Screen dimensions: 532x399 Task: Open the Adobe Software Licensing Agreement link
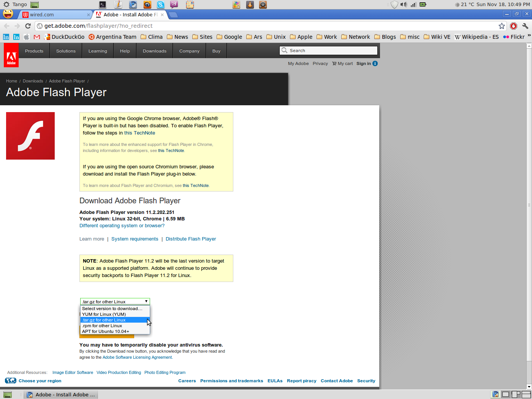pyautogui.click(x=137, y=357)
